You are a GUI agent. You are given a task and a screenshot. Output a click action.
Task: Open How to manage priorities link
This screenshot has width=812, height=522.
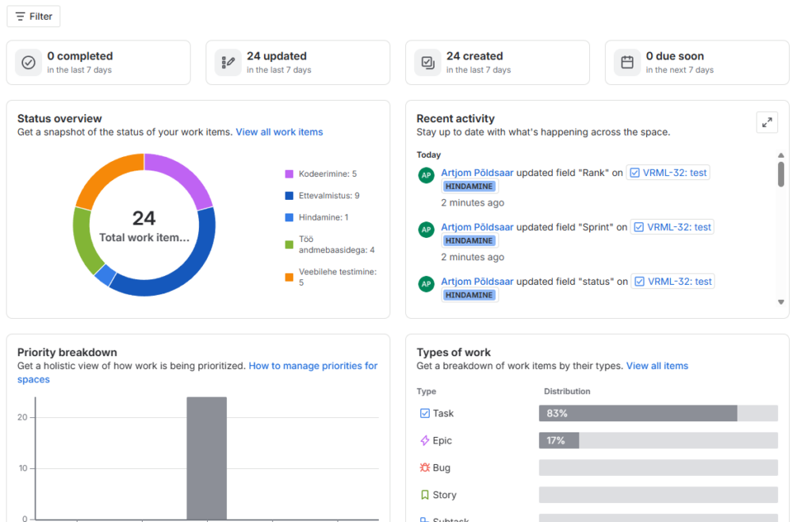(313, 366)
